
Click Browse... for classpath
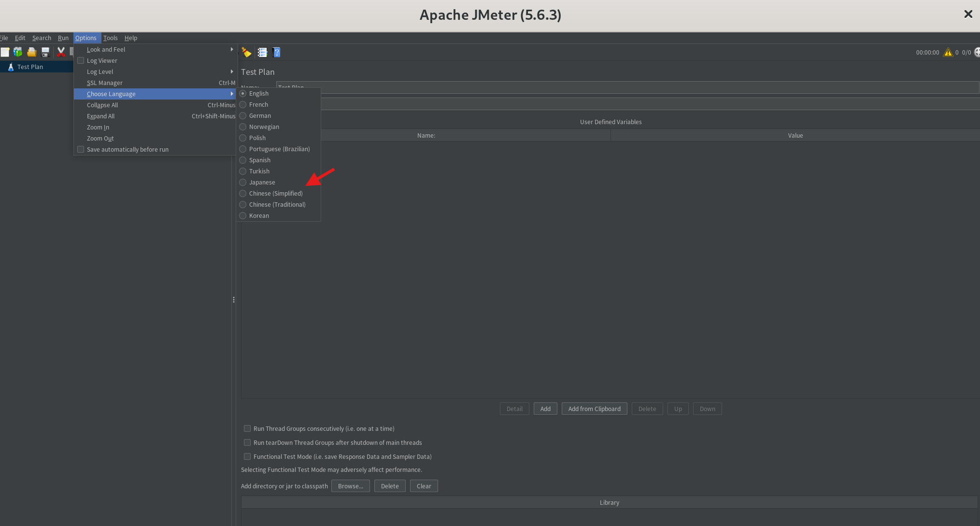[x=351, y=486]
